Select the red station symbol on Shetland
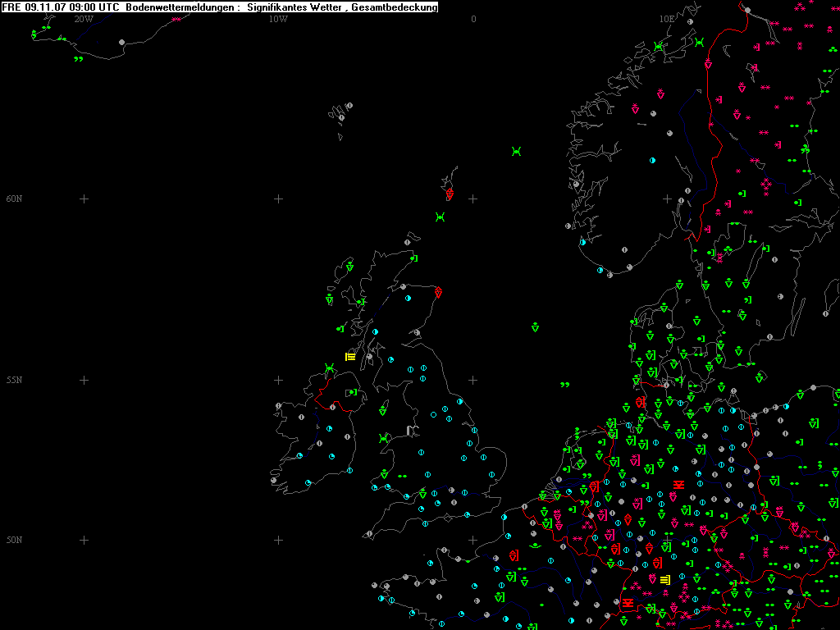The image size is (840, 630). [x=450, y=194]
